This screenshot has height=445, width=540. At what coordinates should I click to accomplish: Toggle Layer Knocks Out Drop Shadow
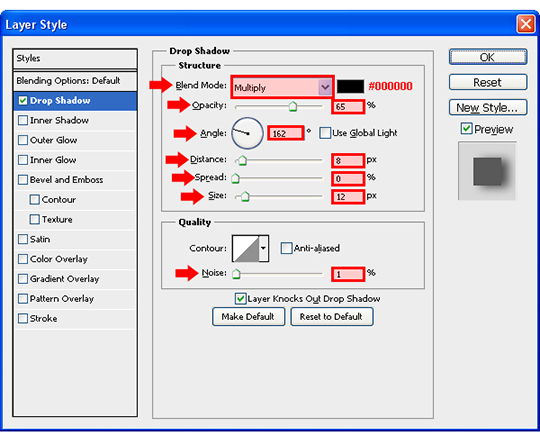(240, 299)
